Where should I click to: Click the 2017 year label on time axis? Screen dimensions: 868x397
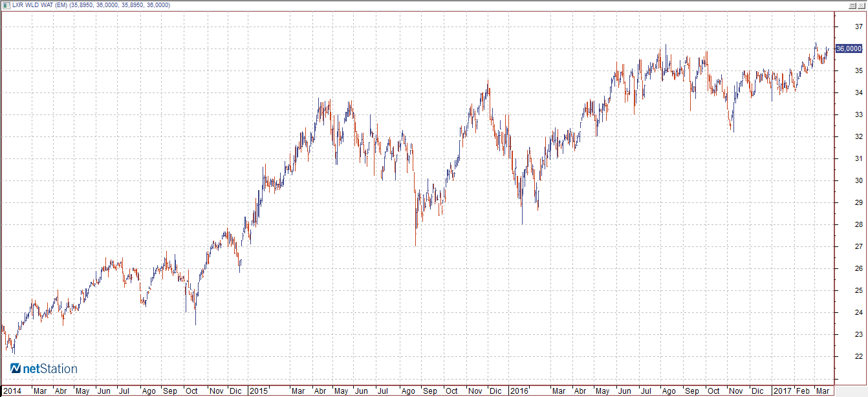point(783,391)
